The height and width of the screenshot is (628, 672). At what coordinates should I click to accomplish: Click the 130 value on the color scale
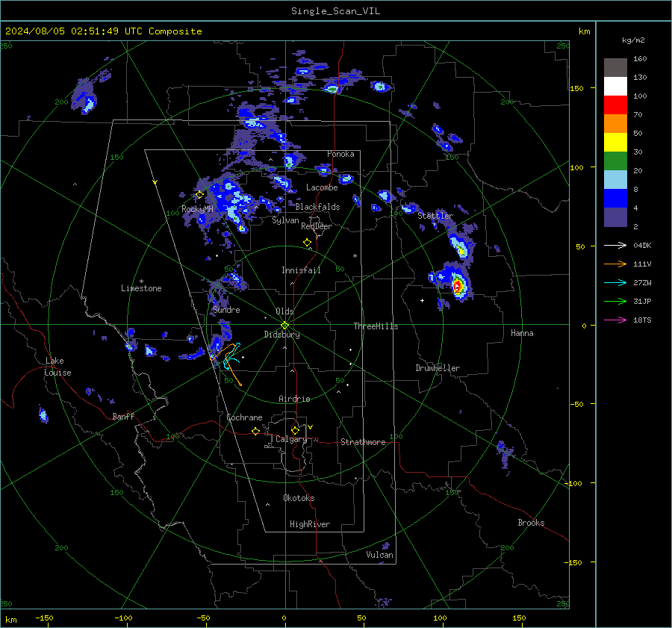[640, 78]
